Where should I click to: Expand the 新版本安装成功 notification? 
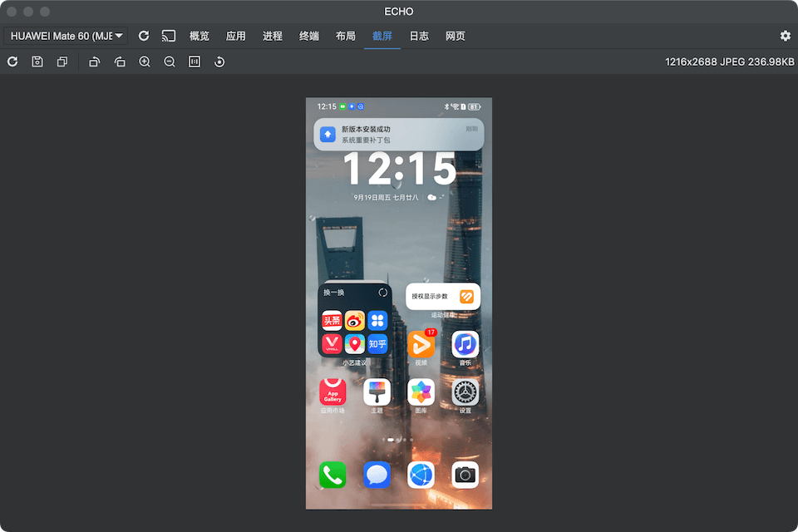399,134
